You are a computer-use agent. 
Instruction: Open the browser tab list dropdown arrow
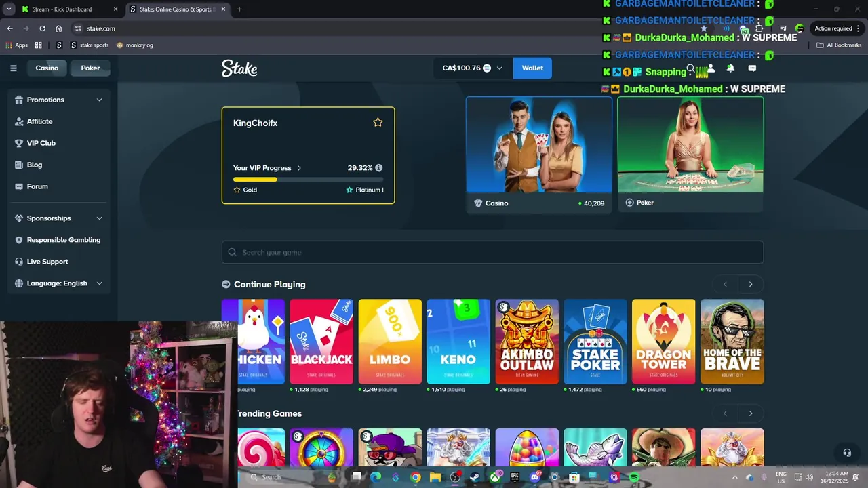pyautogui.click(x=9, y=9)
